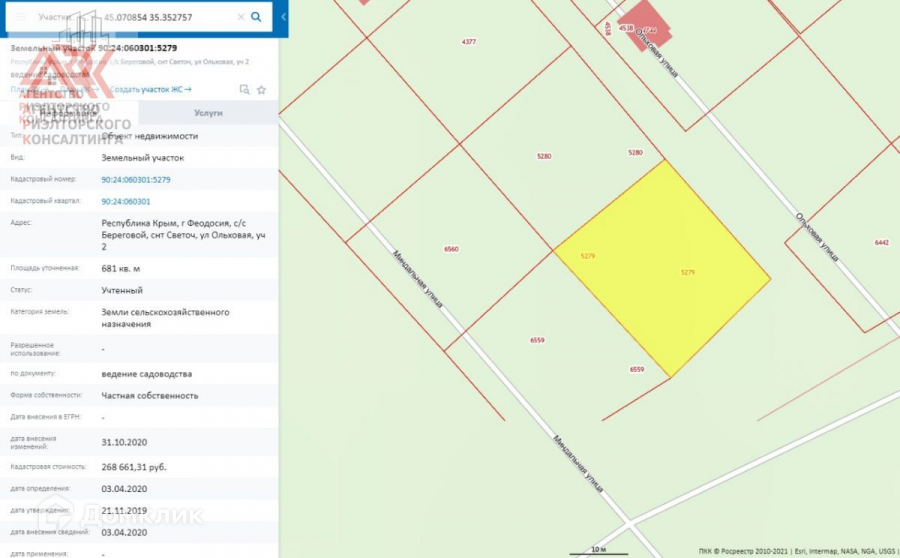Viewport: 900px width, 558px height.
Task: Collapse the side panel with arrow
Action: [283, 18]
